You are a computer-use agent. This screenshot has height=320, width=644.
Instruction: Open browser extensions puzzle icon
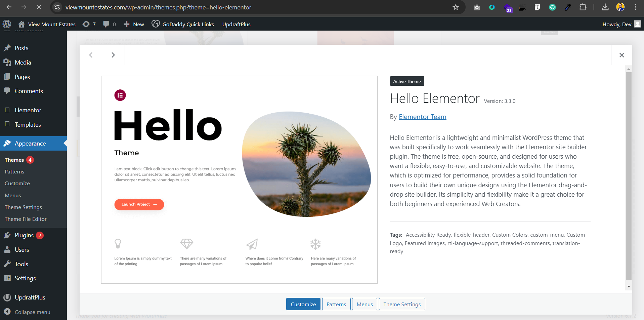pos(583,7)
